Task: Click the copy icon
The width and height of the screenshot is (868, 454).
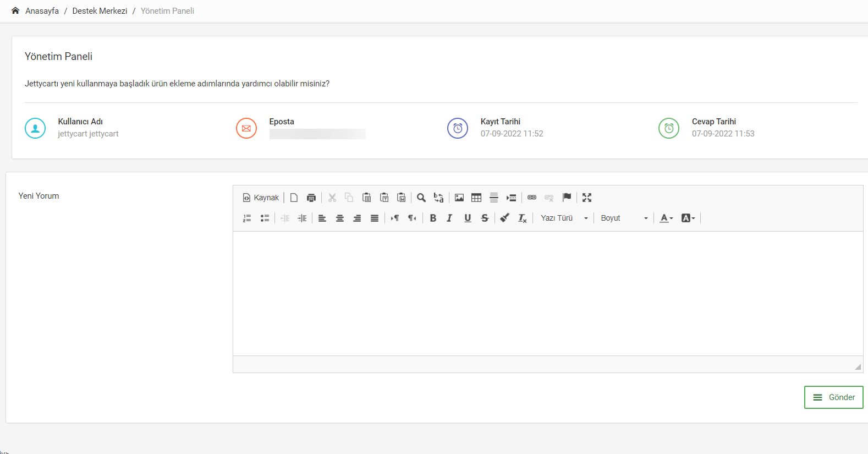Action: 349,198
